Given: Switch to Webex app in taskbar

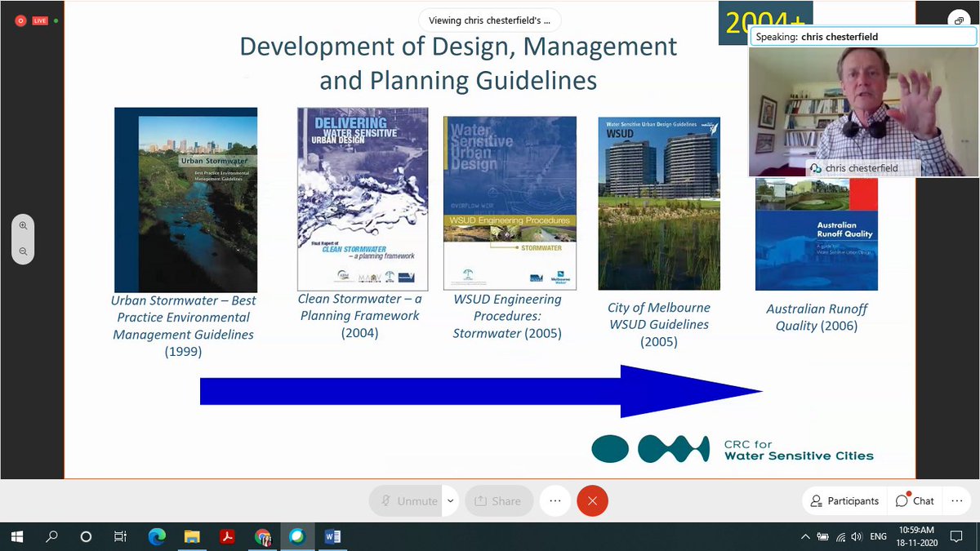Looking at the screenshot, I should click(297, 536).
